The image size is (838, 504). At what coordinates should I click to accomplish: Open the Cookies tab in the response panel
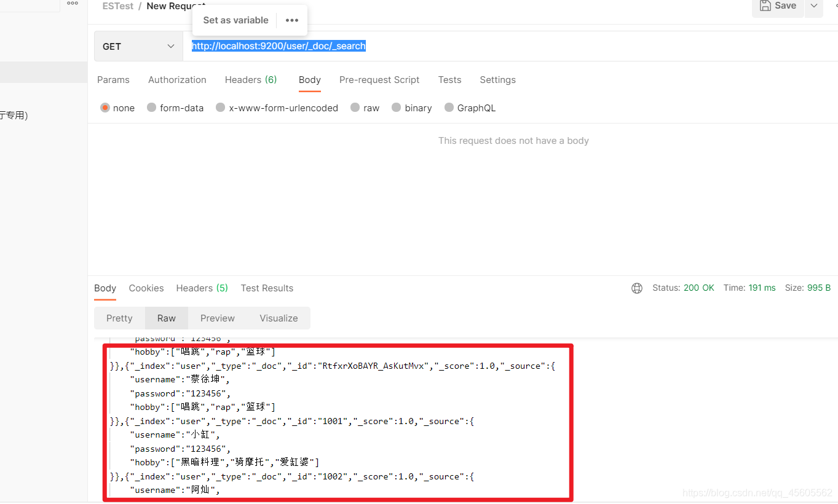(x=146, y=288)
